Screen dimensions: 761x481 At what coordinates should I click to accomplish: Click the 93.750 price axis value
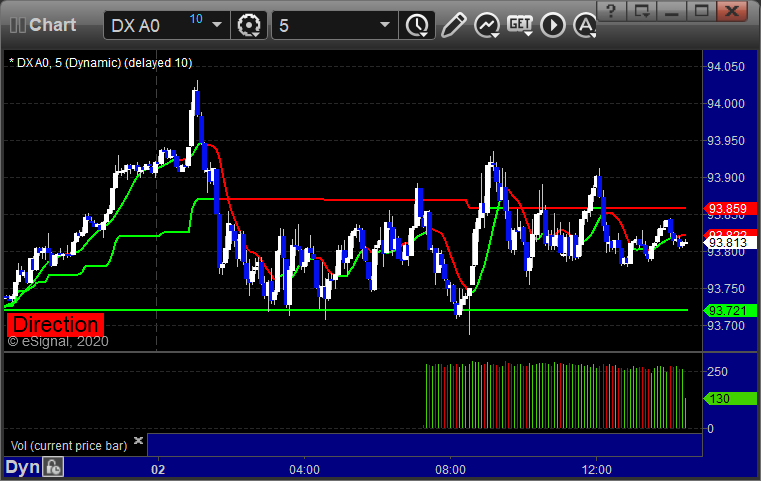coord(726,289)
